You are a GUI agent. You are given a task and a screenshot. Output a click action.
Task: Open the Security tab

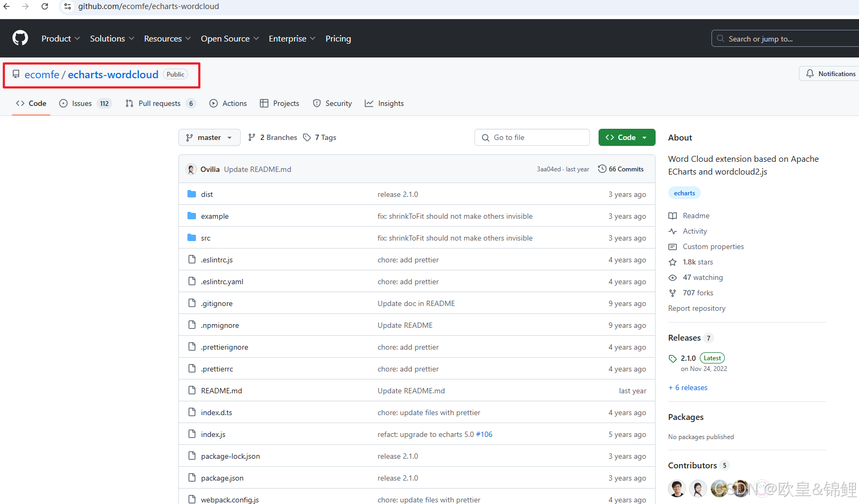pyautogui.click(x=332, y=103)
